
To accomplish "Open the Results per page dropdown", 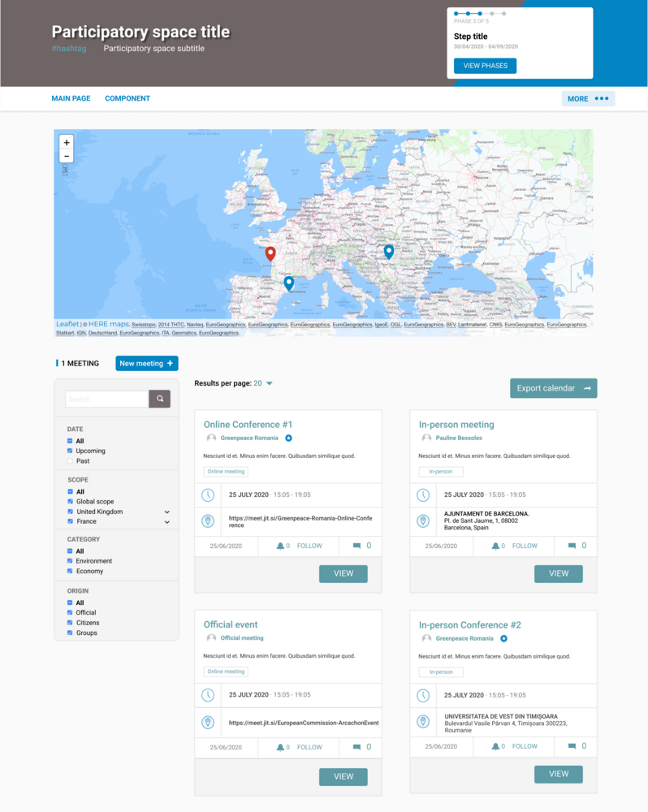I will click(263, 383).
